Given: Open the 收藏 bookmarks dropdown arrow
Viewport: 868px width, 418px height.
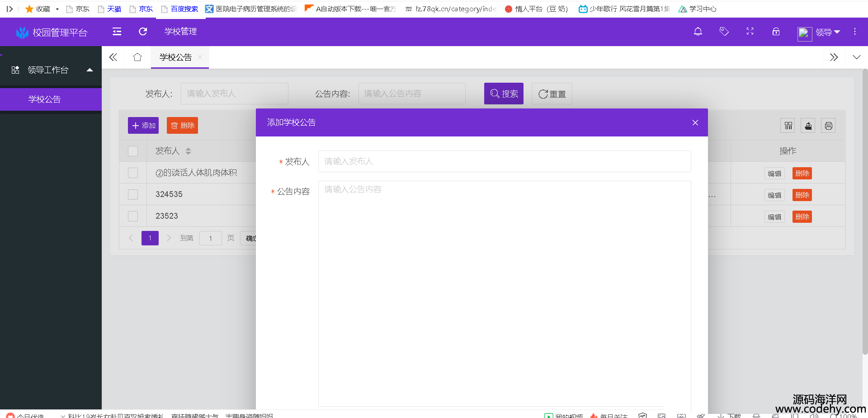Looking at the screenshot, I should pos(57,9).
